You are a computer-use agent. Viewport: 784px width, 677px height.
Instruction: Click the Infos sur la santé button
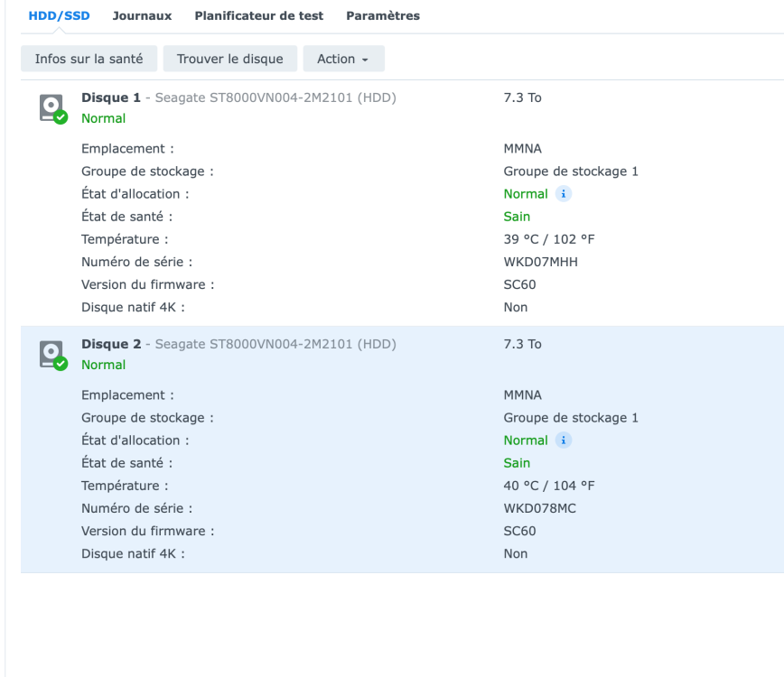[89, 59]
